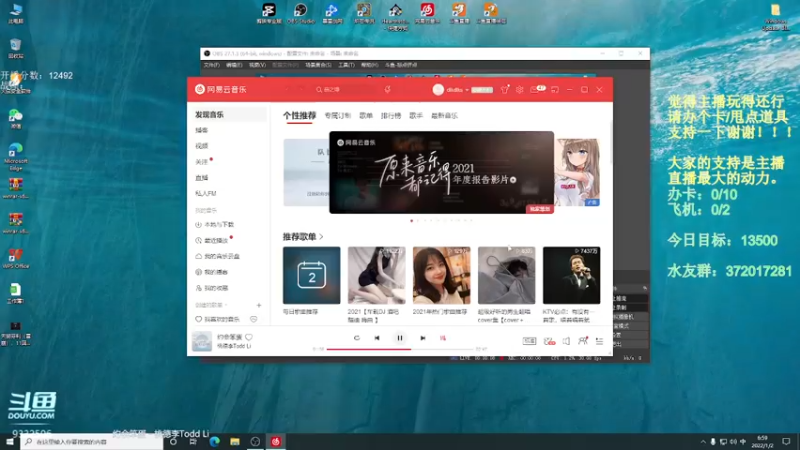Click the Windows Start button
The image size is (800, 450).
click(x=10, y=441)
